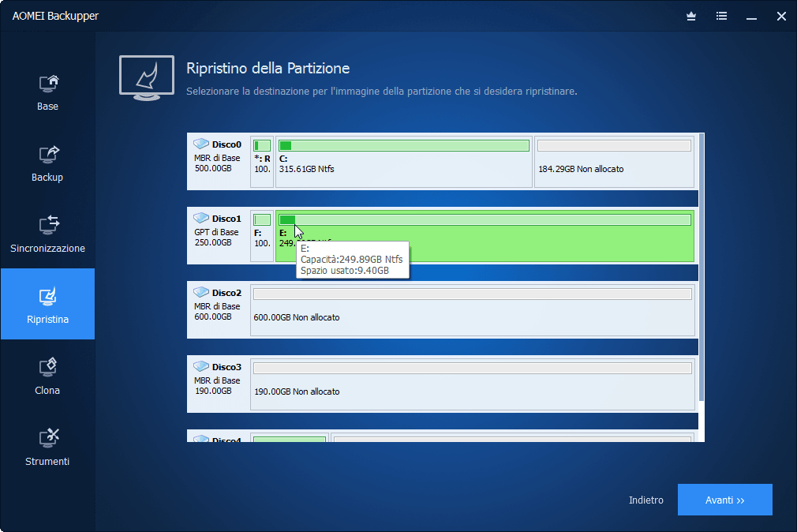Open the Clona section in sidebar
This screenshot has height=532, width=797.
click(x=48, y=376)
